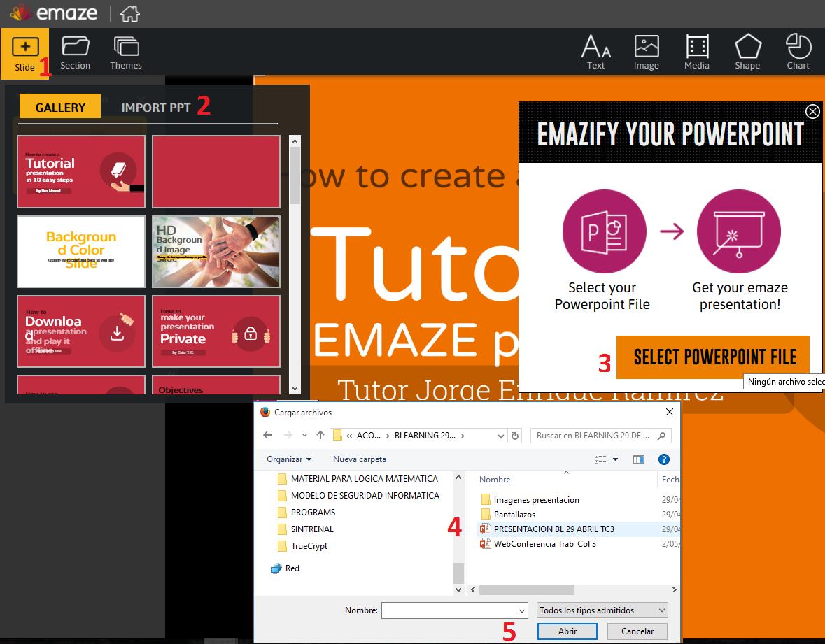This screenshot has width=825, height=644.
Task: Switch to the IMPORT PPT tab
Action: [155, 107]
